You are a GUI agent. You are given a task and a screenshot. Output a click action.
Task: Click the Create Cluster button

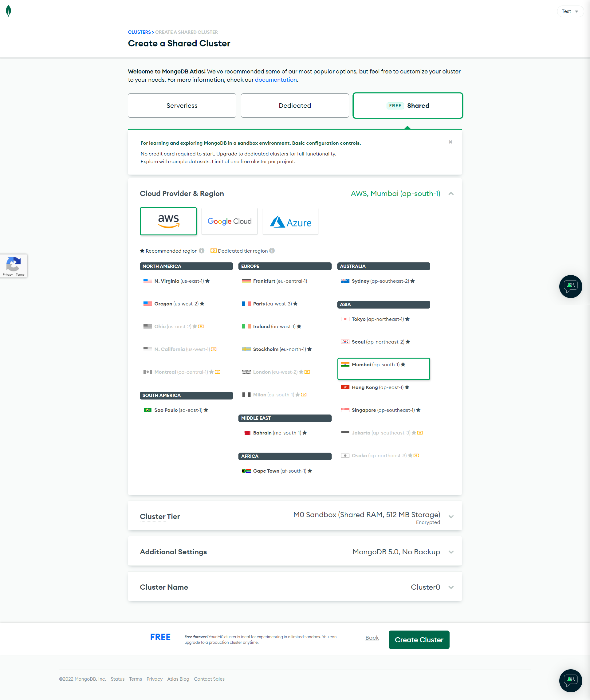(x=419, y=639)
